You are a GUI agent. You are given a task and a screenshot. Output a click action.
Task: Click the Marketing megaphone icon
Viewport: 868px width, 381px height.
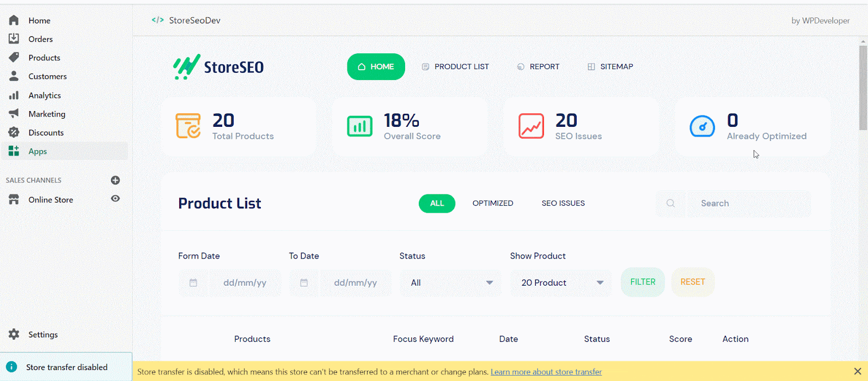pos(14,114)
